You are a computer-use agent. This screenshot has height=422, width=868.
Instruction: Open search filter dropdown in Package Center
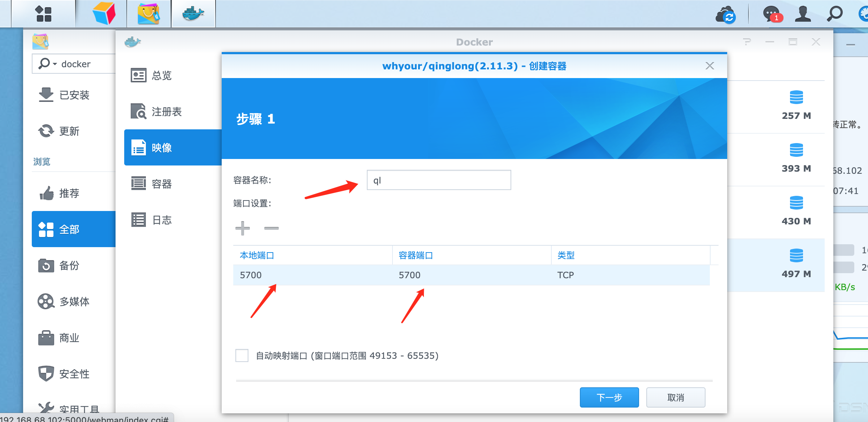click(48, 64)
